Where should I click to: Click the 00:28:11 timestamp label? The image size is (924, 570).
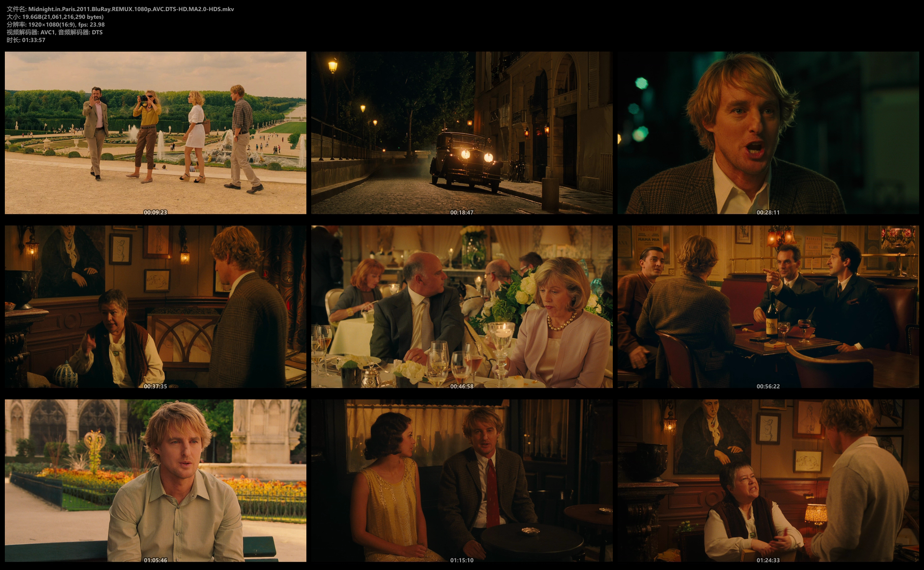(768, 213)
